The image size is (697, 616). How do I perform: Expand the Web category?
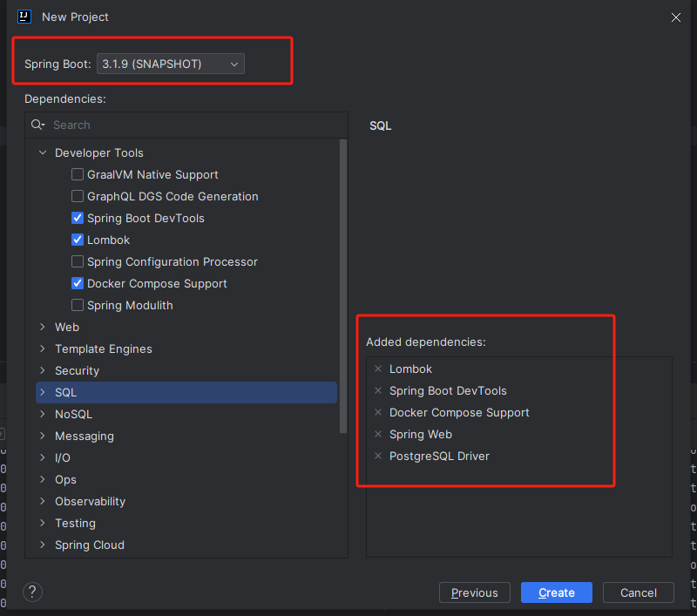(x=43, y=327)
